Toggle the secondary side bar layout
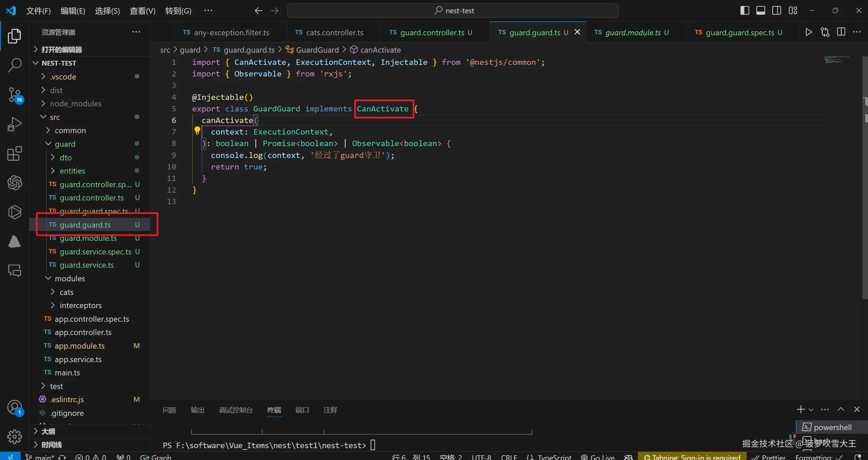 click(x=777, y=11)
